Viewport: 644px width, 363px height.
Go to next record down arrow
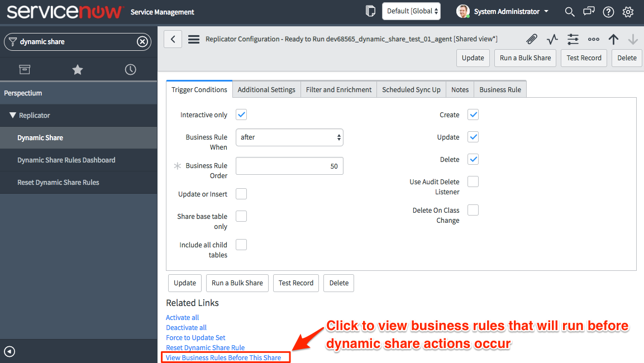[x=633, y=39]
